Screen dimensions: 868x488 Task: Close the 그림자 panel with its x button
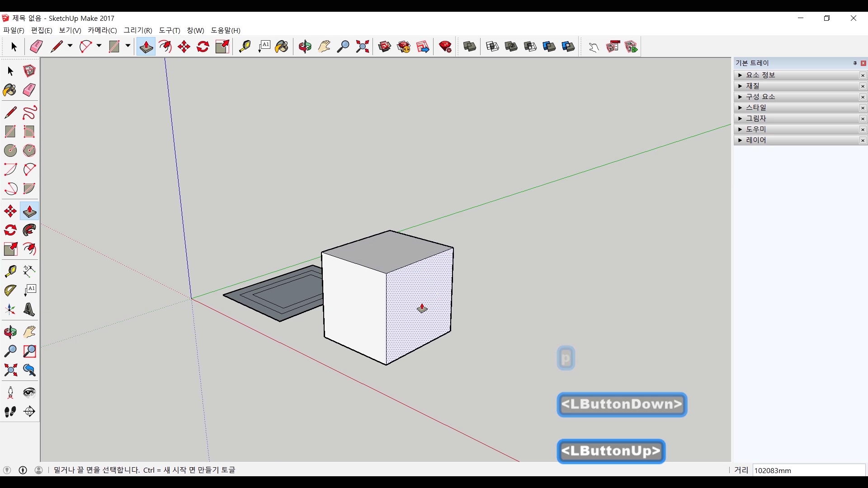tap(863, 118)
